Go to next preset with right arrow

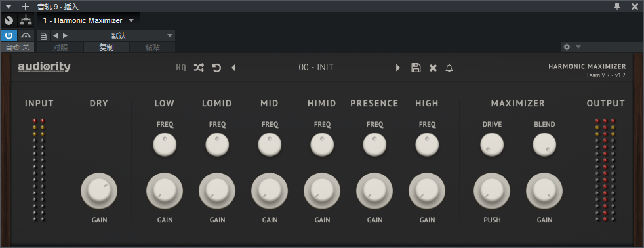click(x=397, y=68)
